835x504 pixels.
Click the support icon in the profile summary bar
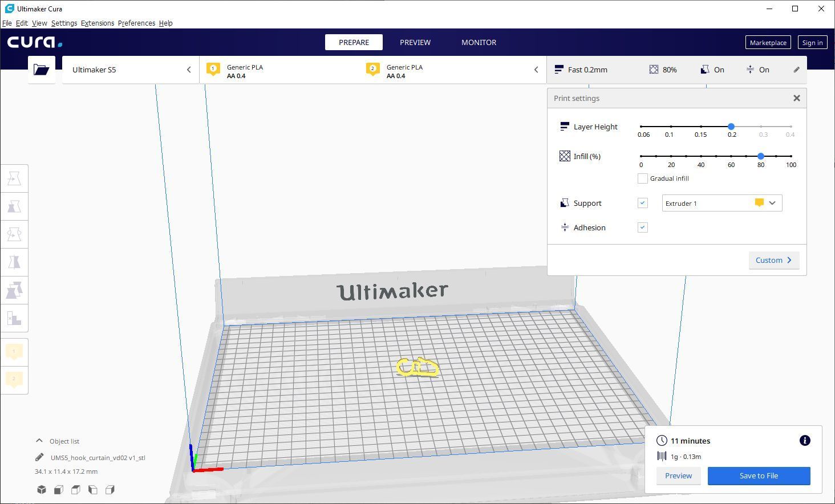point(705,70)
